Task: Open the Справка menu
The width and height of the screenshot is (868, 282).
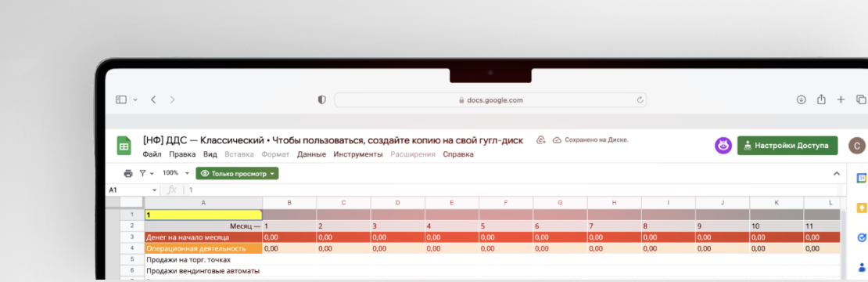Action: click(x=458, y=154)
